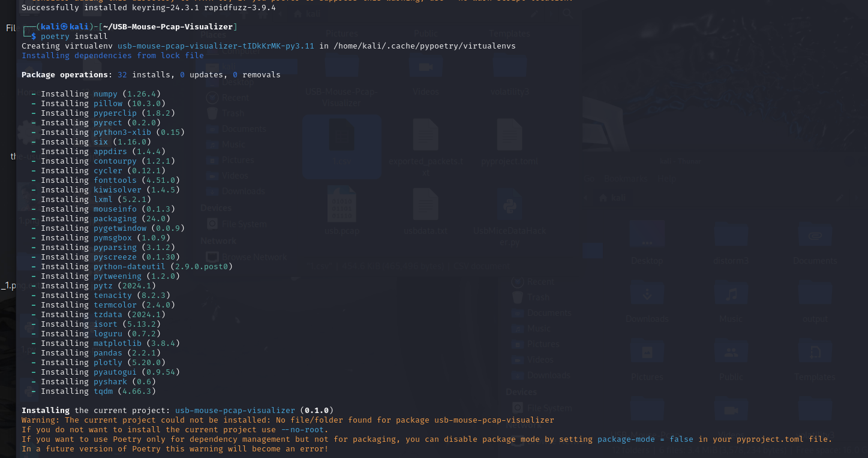Open Templates folder in right file manager grid
This screenshot has height=458, width=868.
point(814,351)
